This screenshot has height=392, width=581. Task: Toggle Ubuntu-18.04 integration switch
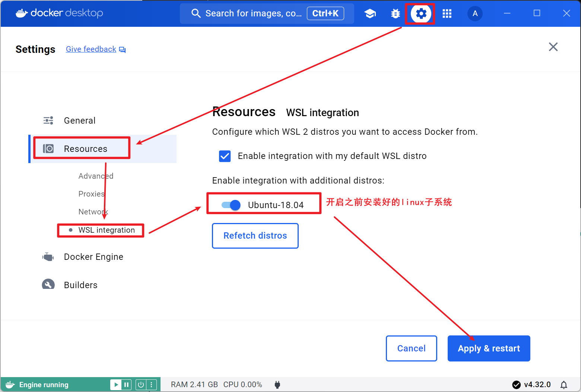click(x=231, y=205)
